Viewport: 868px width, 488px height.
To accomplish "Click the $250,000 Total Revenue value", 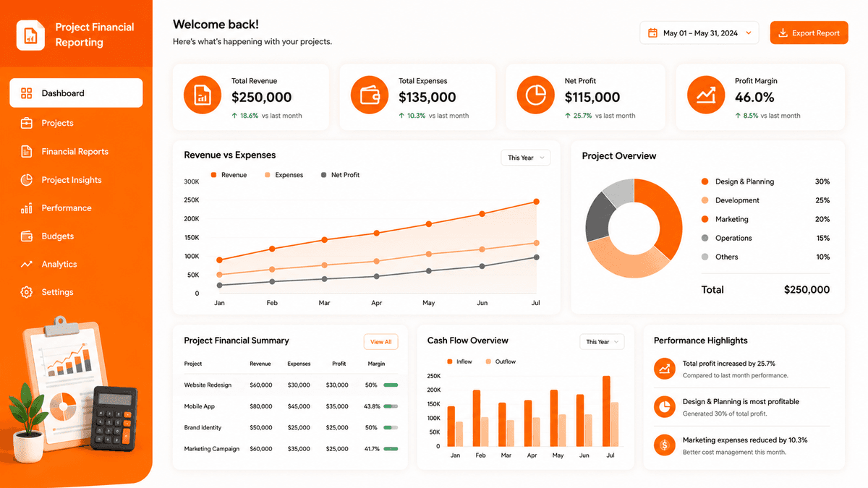I will [x=261, y=97].
